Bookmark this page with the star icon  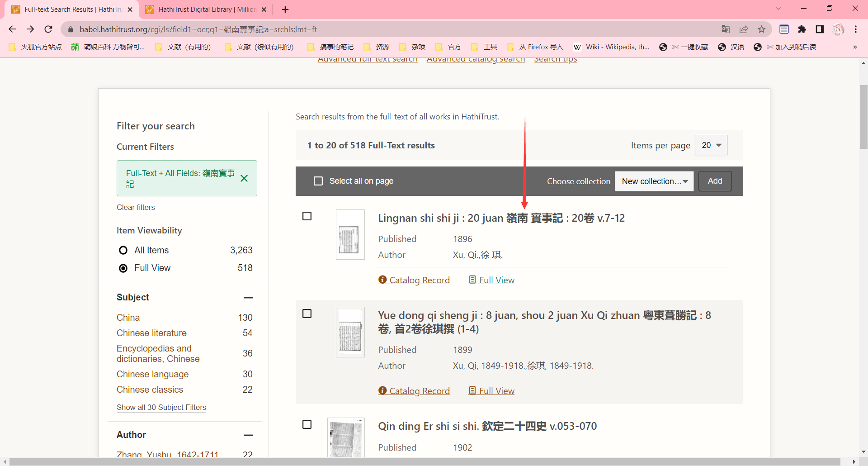tap(762, 29)
